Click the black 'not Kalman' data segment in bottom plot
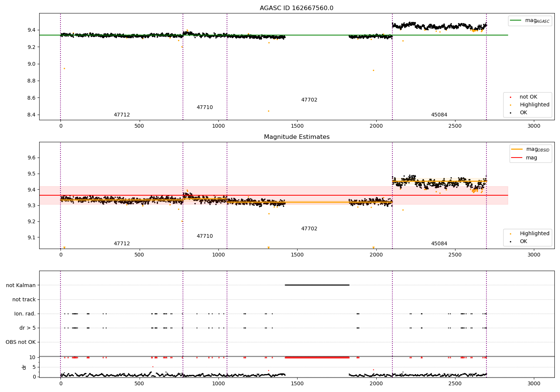Image resolution: width=560 pixels, height=392 pixels. point(317,285)
